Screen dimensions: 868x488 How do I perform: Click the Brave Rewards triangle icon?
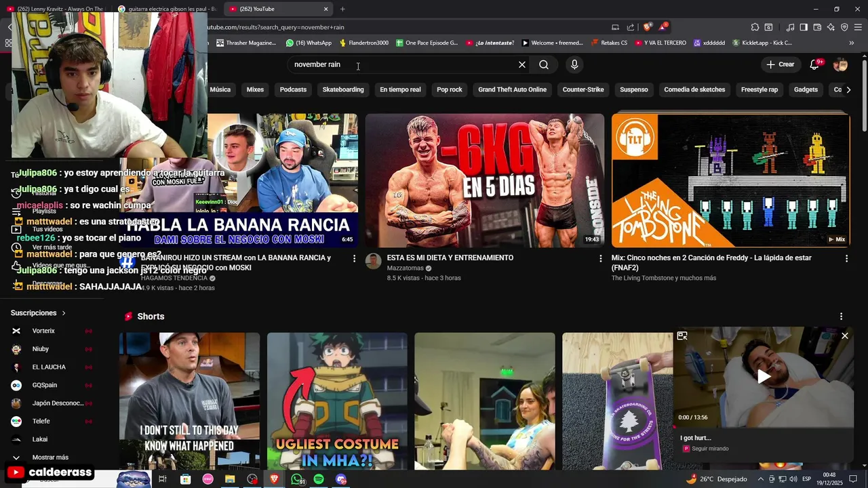coord(663,27)
